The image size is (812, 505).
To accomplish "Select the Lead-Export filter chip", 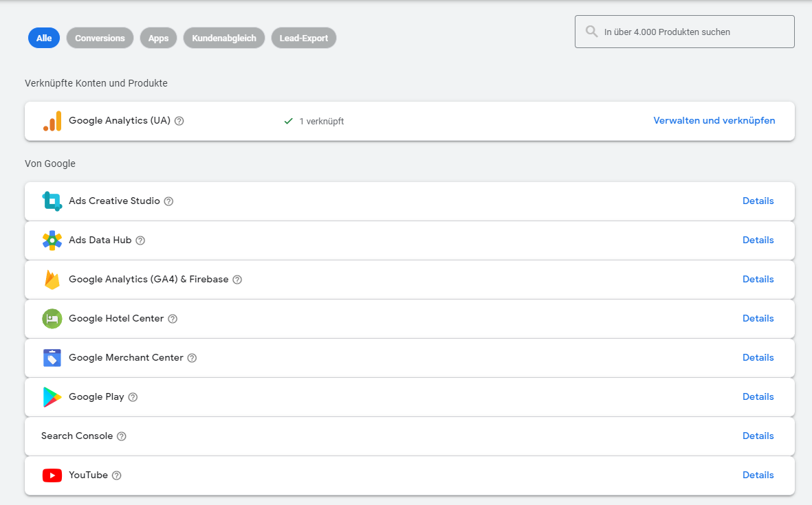I will (x=304, y=38).
